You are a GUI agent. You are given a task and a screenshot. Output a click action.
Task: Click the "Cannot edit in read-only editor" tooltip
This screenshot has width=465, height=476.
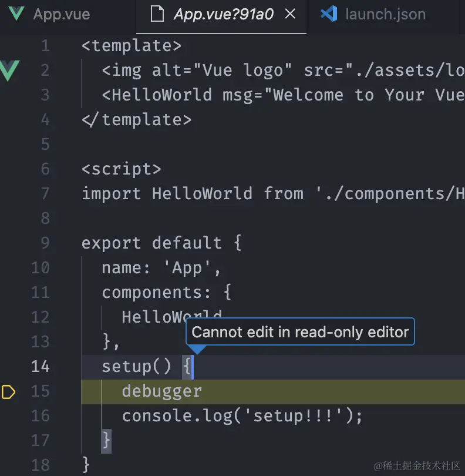[300, 332]
